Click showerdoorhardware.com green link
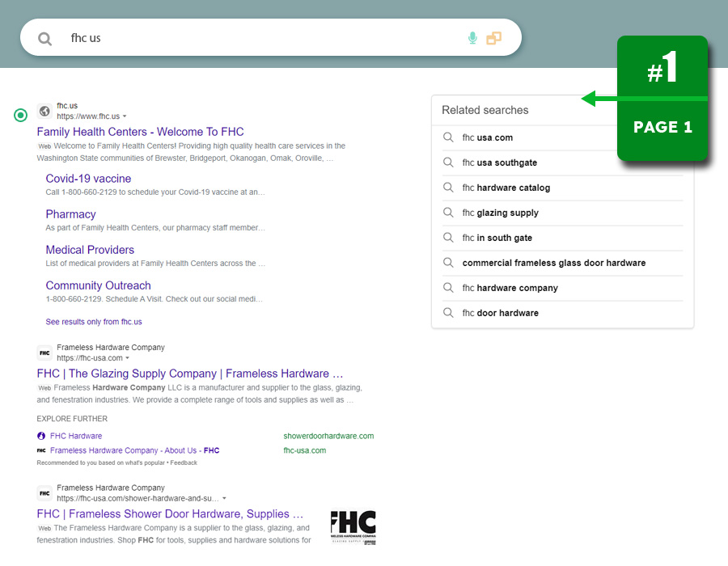Image resolution: width=728 pixels, height=566 pixels. click(x=328, y=436)
